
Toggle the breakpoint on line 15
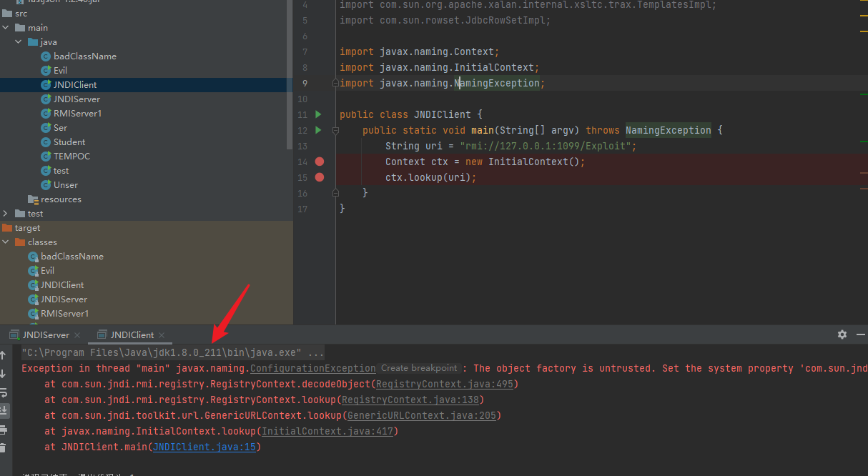coord(320,177)
